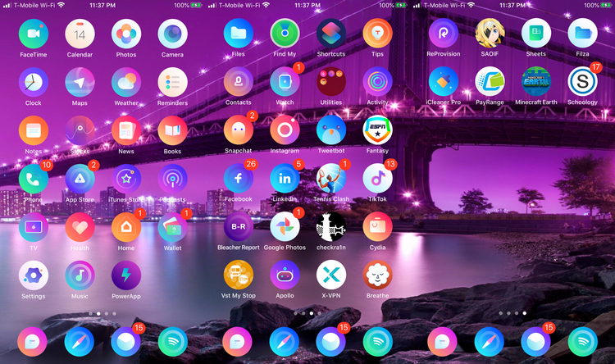Screen dimensions: 615x364
Task: Open the Vst My Stop app
Action: [239, 275]
